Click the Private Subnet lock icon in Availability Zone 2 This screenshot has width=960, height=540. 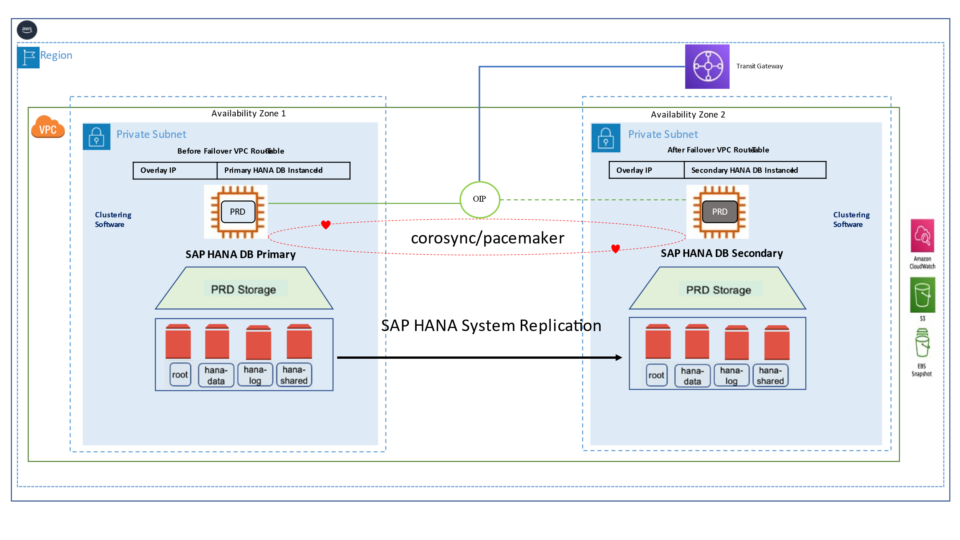click(x=604, y=136)
